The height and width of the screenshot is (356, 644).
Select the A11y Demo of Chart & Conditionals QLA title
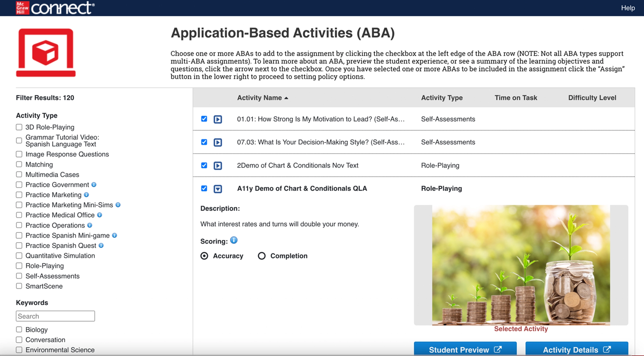(x=302, y=189)
